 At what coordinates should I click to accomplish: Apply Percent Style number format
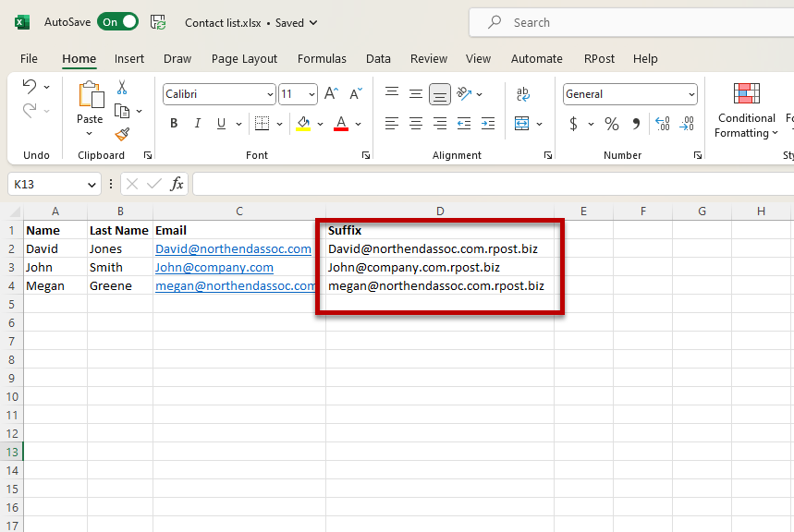[611, 124]
